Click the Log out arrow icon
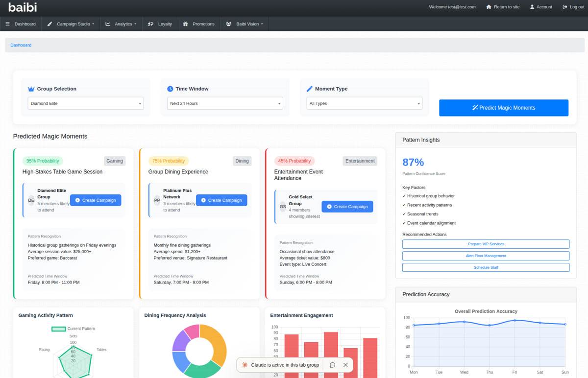Screen dimensions: 588x378 click(x=565, y=7)
